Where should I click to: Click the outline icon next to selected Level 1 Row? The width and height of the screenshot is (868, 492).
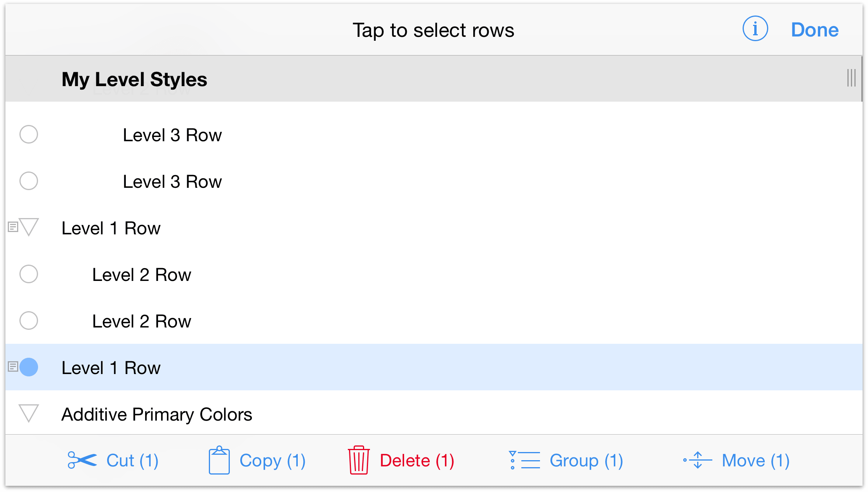(12, 367)
